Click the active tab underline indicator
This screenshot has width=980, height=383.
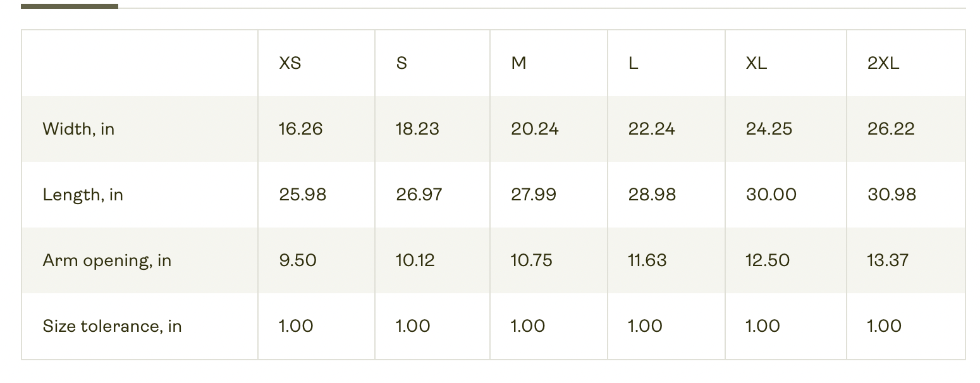coord(70,6)
